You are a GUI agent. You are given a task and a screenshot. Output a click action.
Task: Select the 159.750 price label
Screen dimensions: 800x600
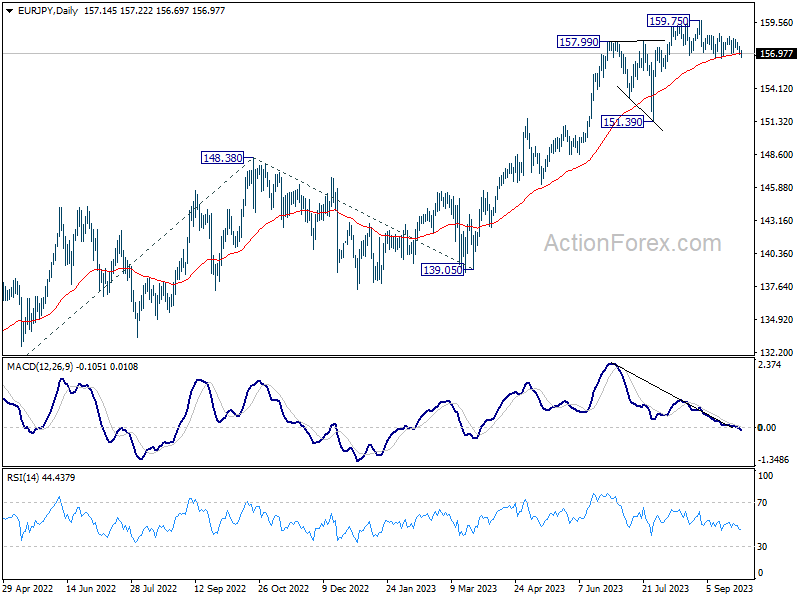(668, 21)
